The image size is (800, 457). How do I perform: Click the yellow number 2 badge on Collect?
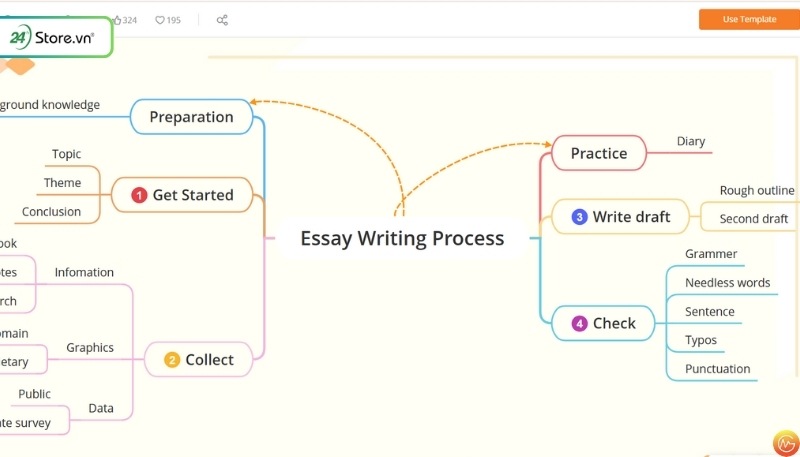tap(172, 360)
